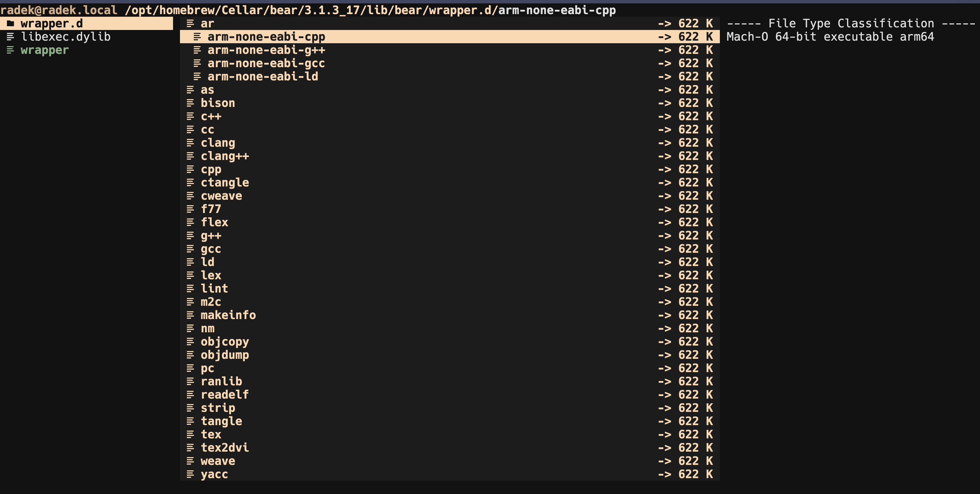
Task: Click the file icon next to objdump
Action: click(190, 355)
